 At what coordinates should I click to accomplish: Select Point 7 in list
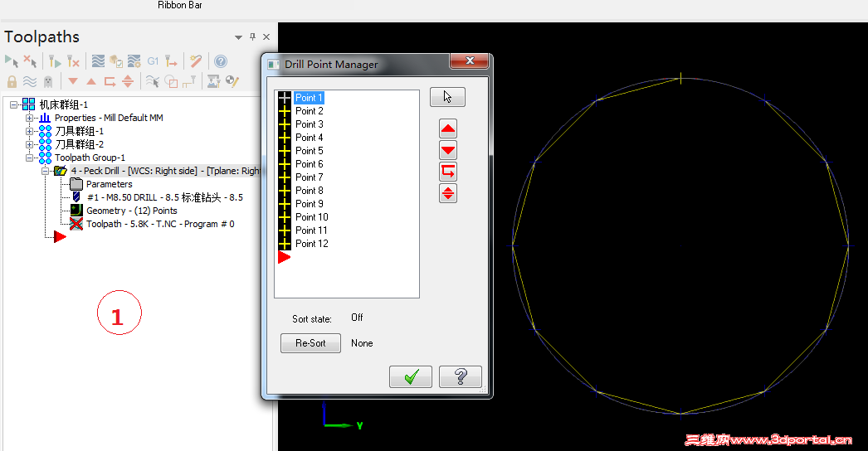[x=309, y=177]
